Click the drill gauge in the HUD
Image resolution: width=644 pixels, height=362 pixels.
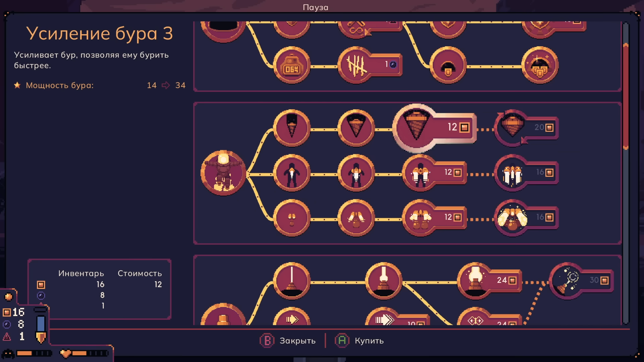pyautogui.click(x=41, y=325)
